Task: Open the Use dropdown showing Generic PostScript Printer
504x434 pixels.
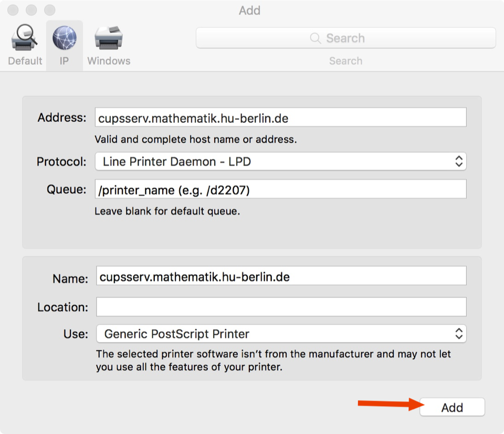Action: tap(281, 333)
